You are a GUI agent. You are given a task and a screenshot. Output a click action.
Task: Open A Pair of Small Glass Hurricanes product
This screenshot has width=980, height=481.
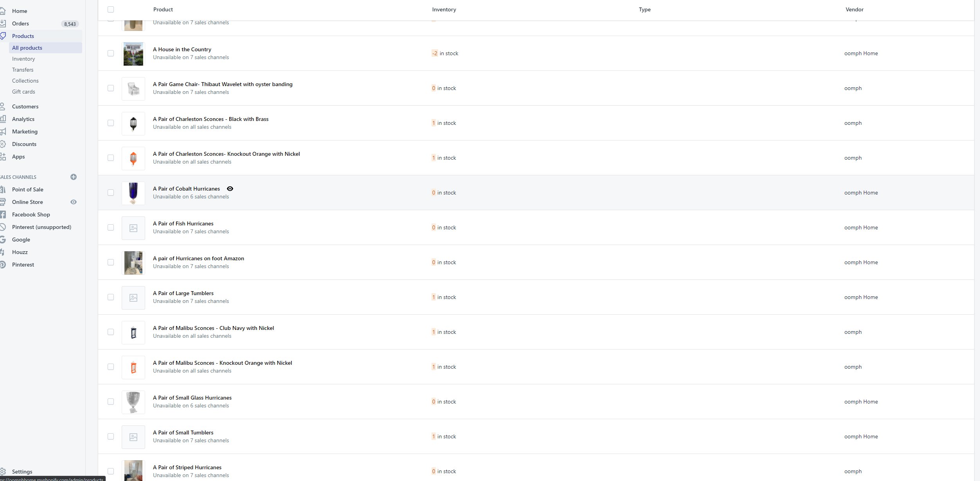click(x=192, y=398)
